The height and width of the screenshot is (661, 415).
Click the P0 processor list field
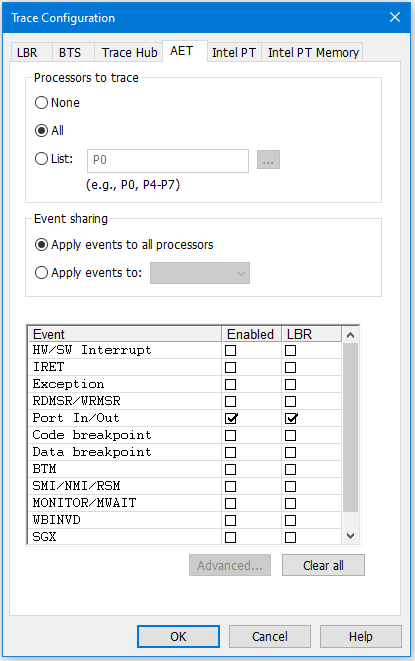[168, 161]
